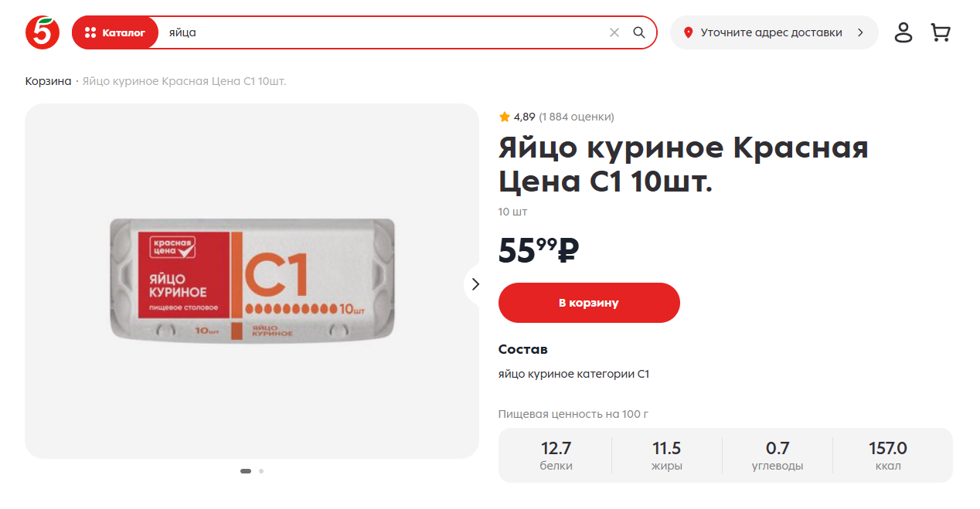980x509 pixels.
Task: Open Уточните адрес доставки selector
Action: (x=774, y=32)
